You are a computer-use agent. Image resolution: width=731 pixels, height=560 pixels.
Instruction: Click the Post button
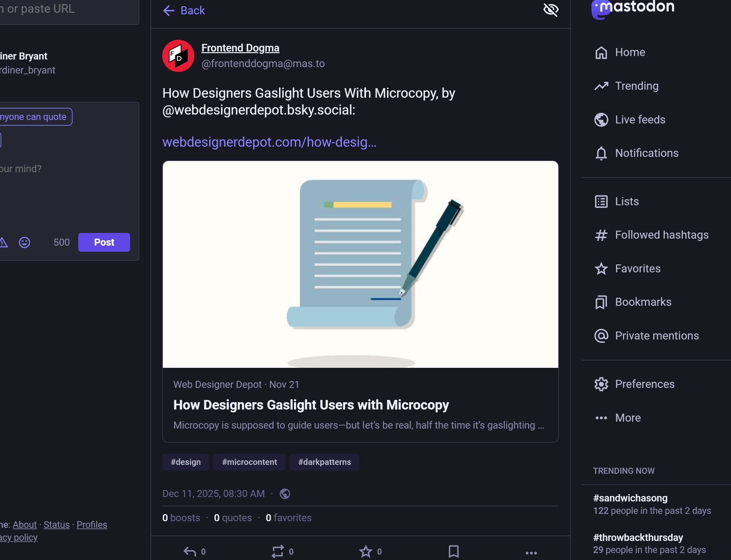pos(104,242)
